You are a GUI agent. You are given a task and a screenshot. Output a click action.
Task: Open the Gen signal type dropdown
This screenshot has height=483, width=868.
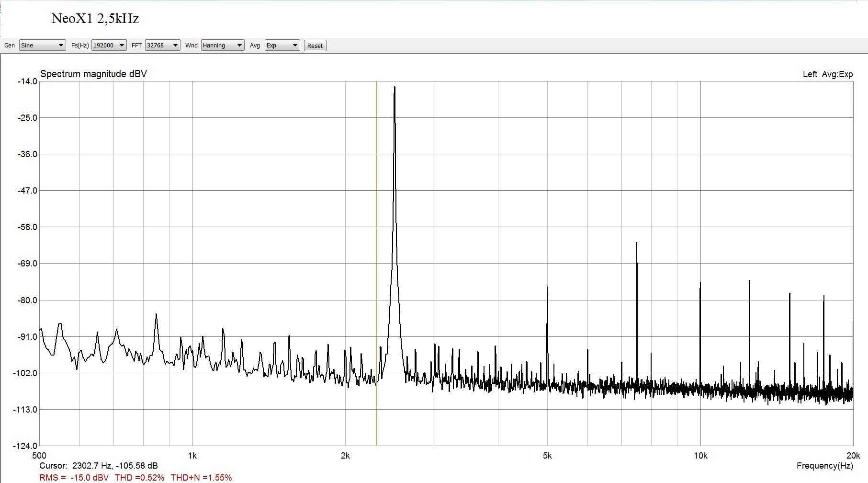(42, 46)
